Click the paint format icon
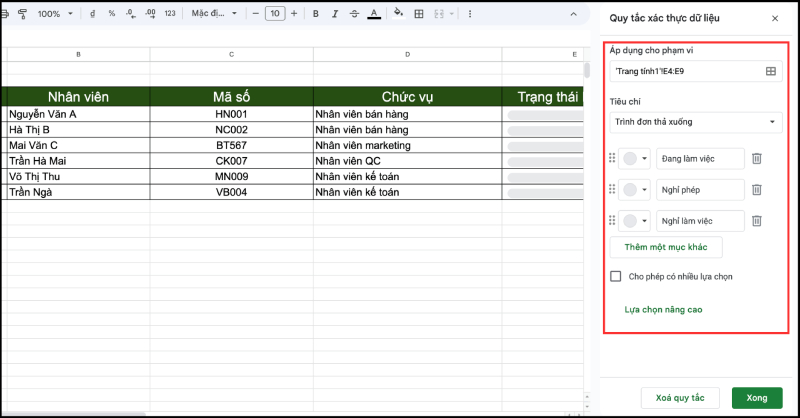This screenshot has height=418, width=800. [x=22, y=14]
